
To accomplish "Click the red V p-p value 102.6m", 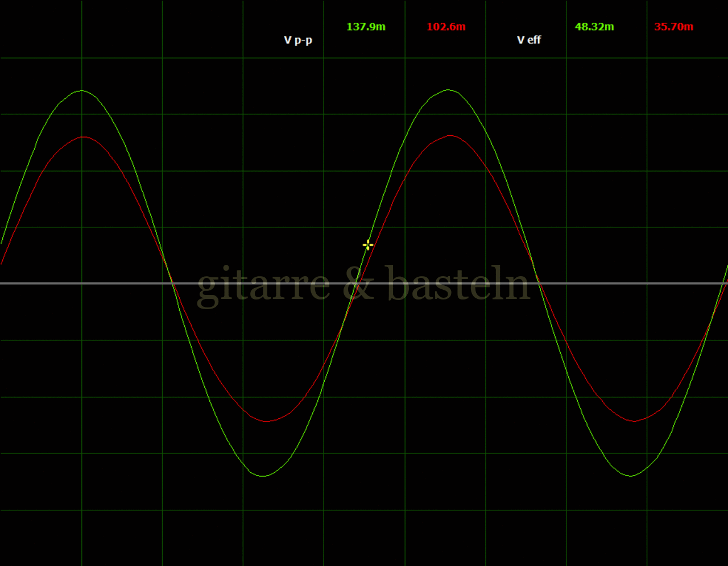I will coord(446,27).
